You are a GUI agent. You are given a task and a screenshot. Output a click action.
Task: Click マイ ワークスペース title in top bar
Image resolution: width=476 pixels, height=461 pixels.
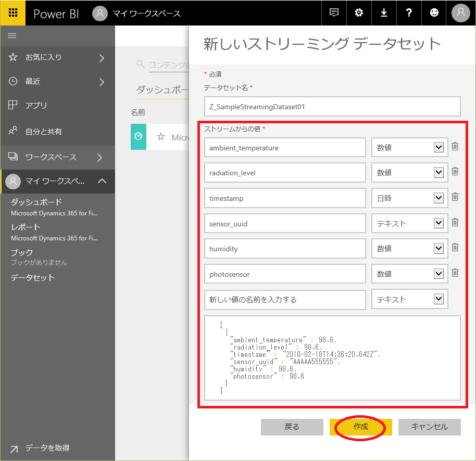coord(147,14)
